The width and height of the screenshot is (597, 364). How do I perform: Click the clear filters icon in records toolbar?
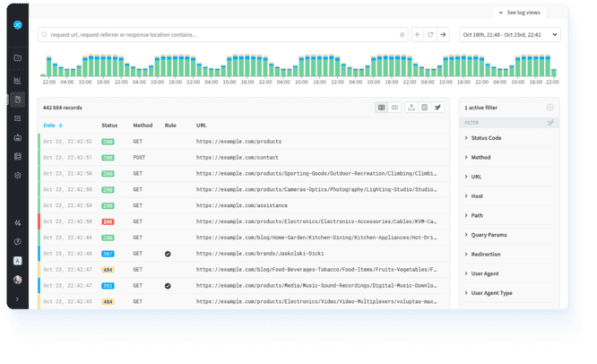tap(437, 108)
